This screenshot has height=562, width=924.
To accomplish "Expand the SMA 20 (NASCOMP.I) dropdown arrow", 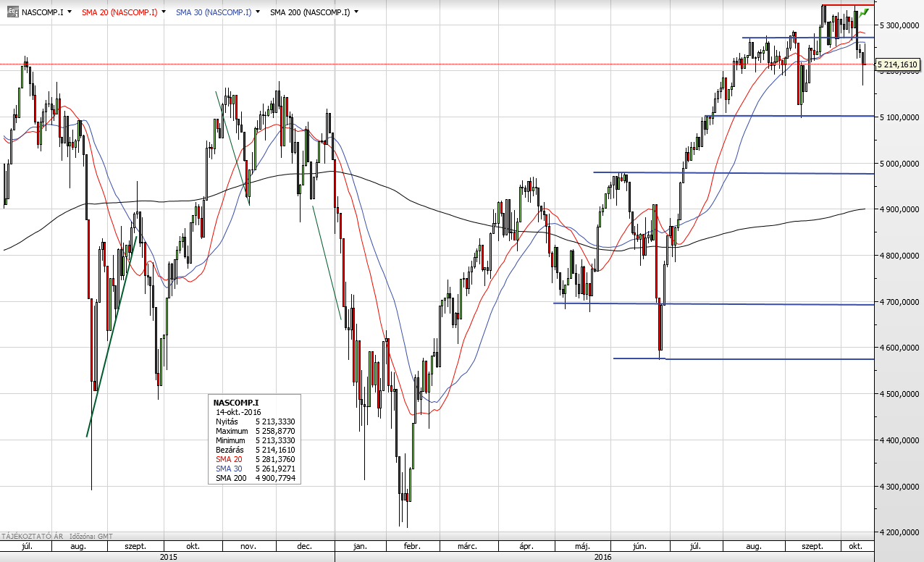I will click(x=164, y=12).
